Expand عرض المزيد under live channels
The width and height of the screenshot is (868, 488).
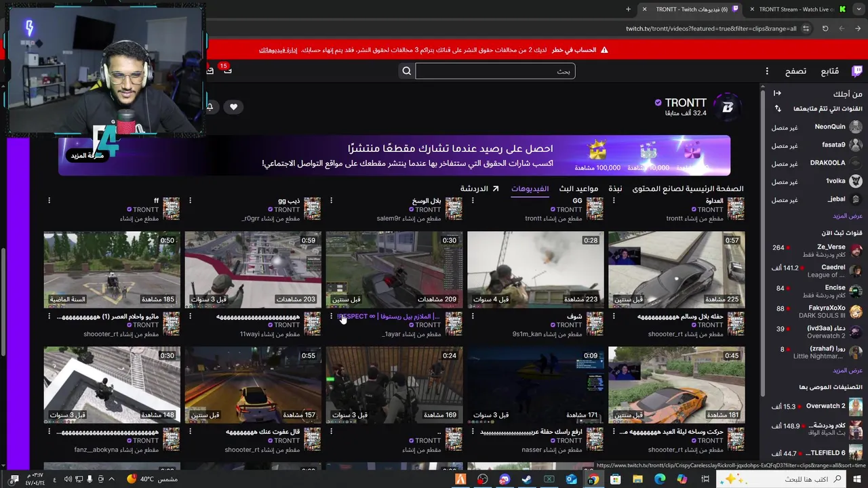coord(848,371)
